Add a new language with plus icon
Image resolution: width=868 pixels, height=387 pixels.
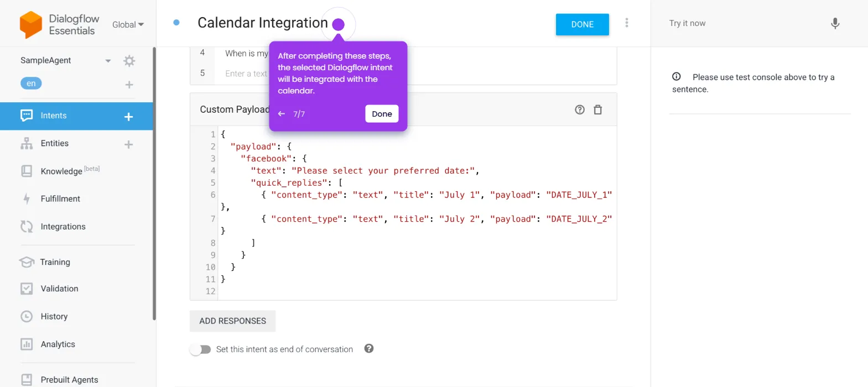129,85
